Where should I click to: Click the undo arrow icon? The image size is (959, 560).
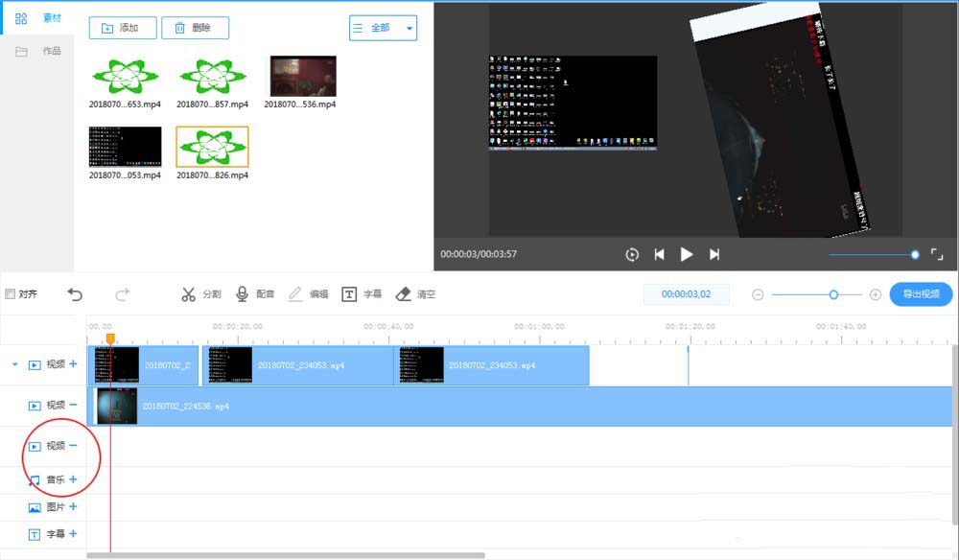coord(75,294)
